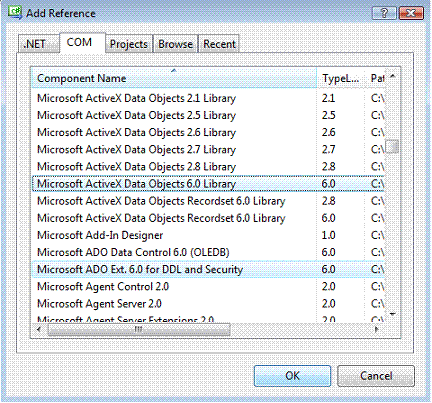Select Microsoft ActiveX Data Objects 2.7 Library
This screenshot has width=432, height=403.
[x=208, y=149]
